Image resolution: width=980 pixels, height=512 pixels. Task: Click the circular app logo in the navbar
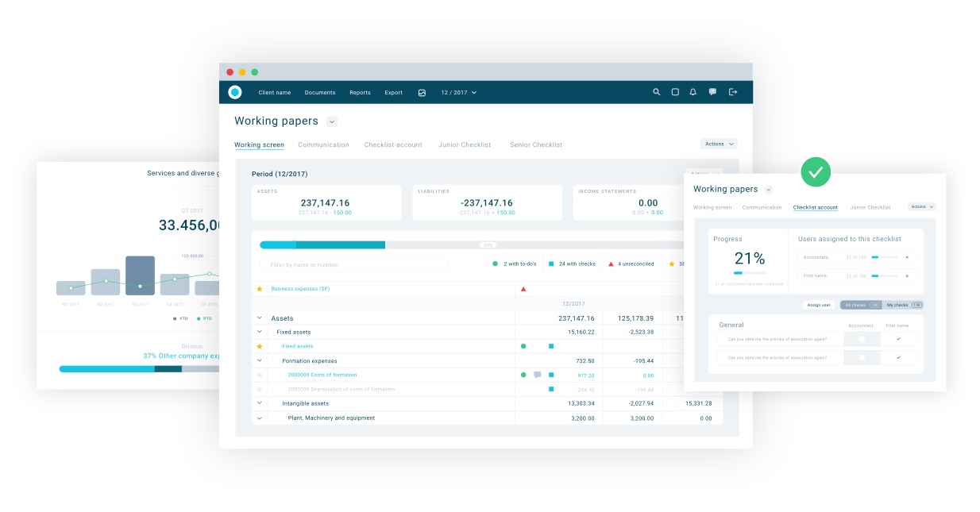pos(235,92)
